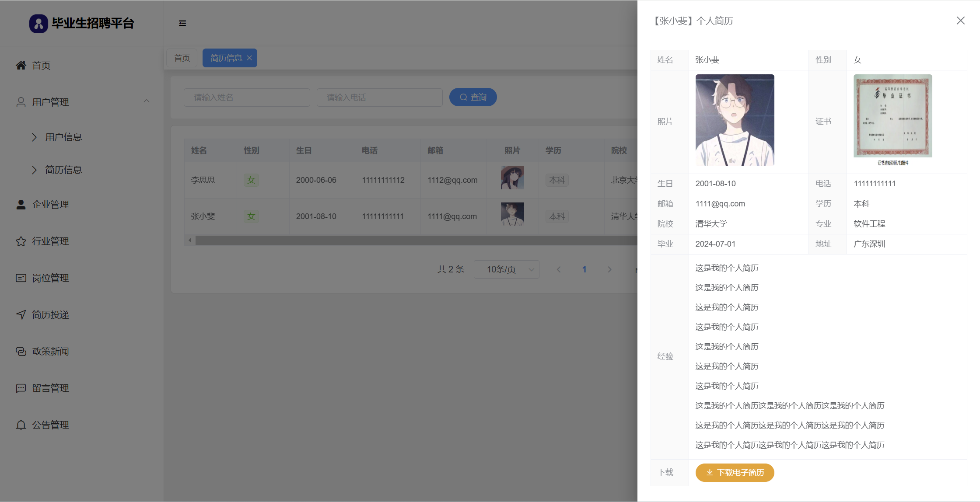Image resolution: width=980 pixels, height=502 pixels.
Task: Open 首页 via the house icon
Action: (x=21, y=66)
